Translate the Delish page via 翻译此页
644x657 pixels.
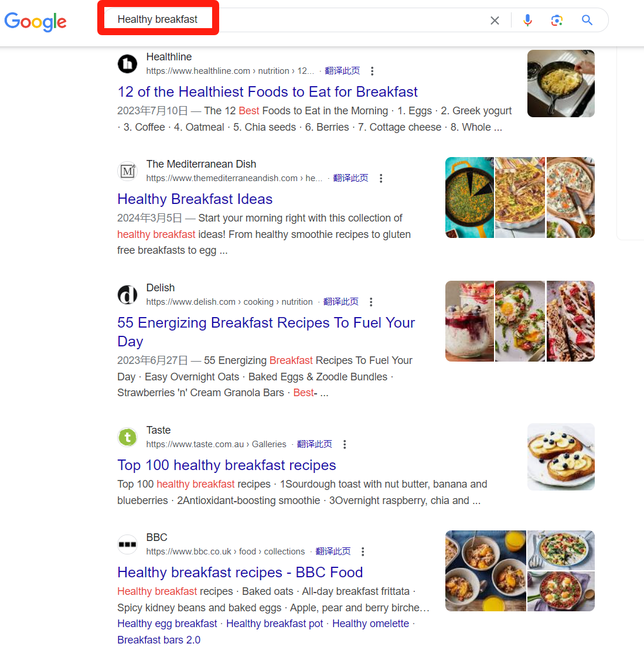click(x=340, y=302)
